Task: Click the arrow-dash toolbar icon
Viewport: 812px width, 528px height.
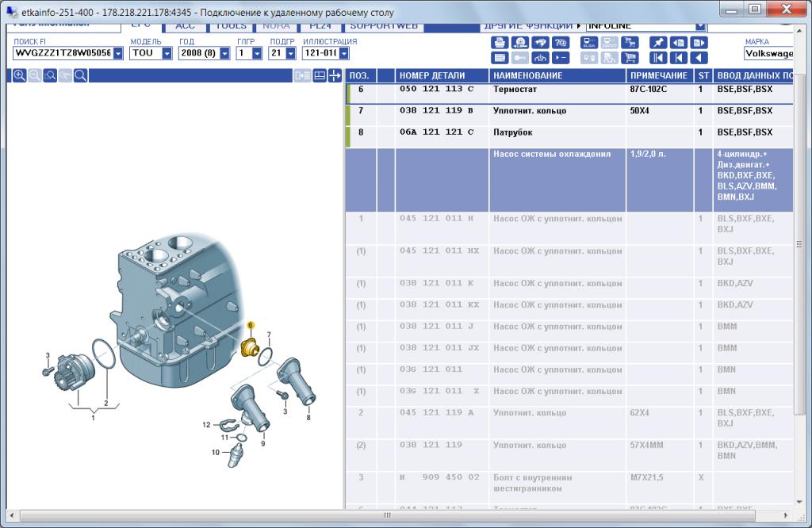Action: [561, 58]
